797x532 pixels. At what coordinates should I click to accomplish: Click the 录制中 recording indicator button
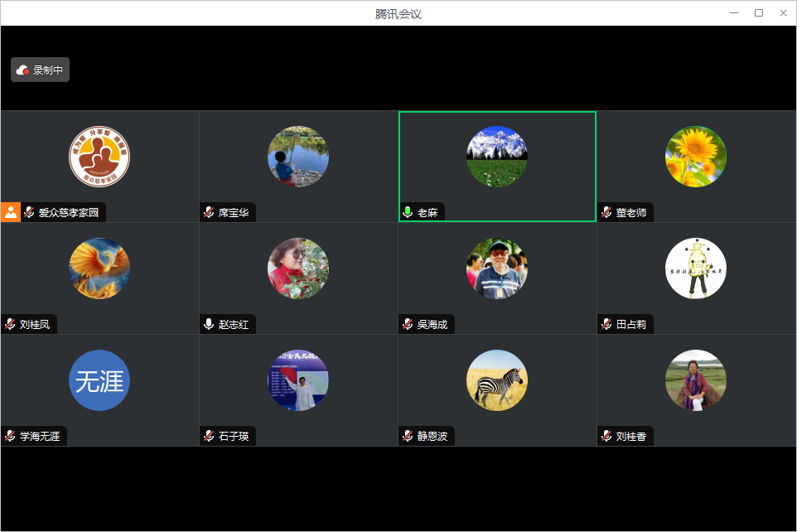click(x=40, y=70)
